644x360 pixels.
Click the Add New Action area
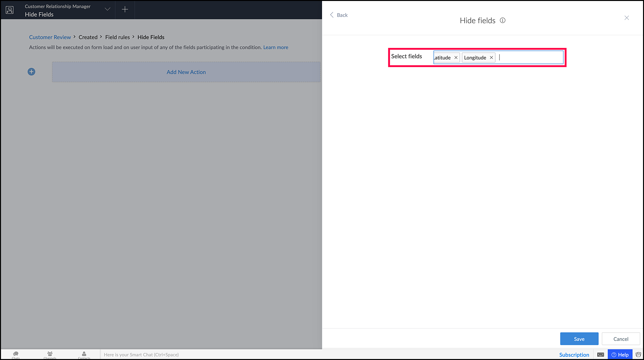pyautogui.click(x=186, y=72)
